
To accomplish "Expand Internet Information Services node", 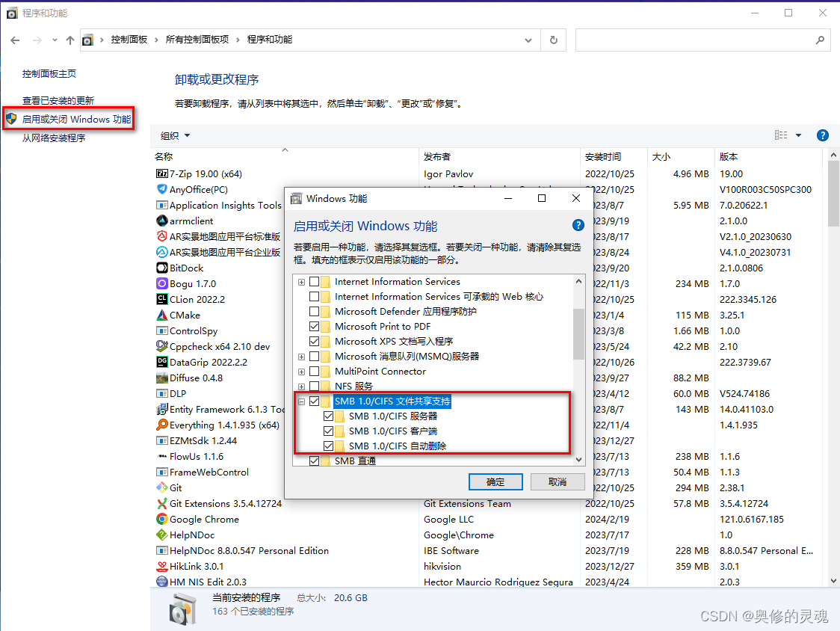I will (302, 282).
